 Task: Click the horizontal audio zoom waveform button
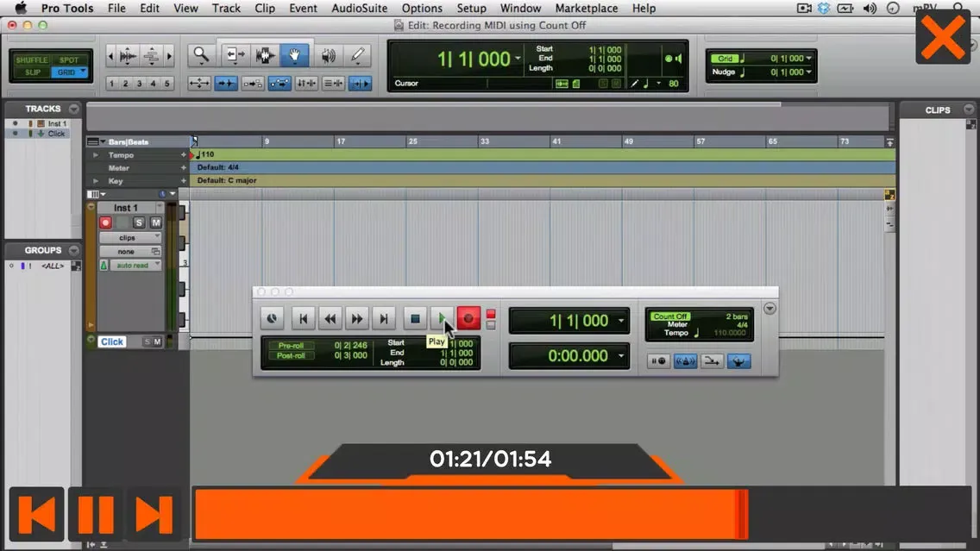(128, 56)
